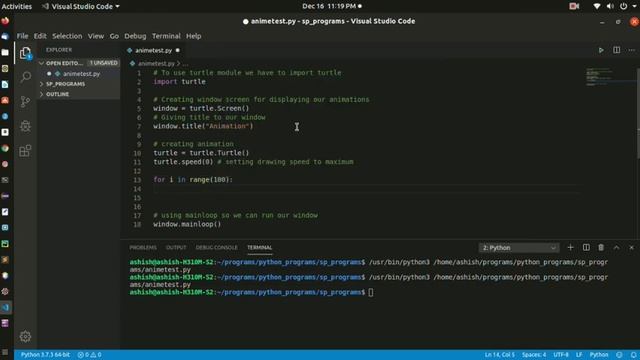
Task: Click in terminal prompt input
Action: pyautogui.click(x=371, y=292)
